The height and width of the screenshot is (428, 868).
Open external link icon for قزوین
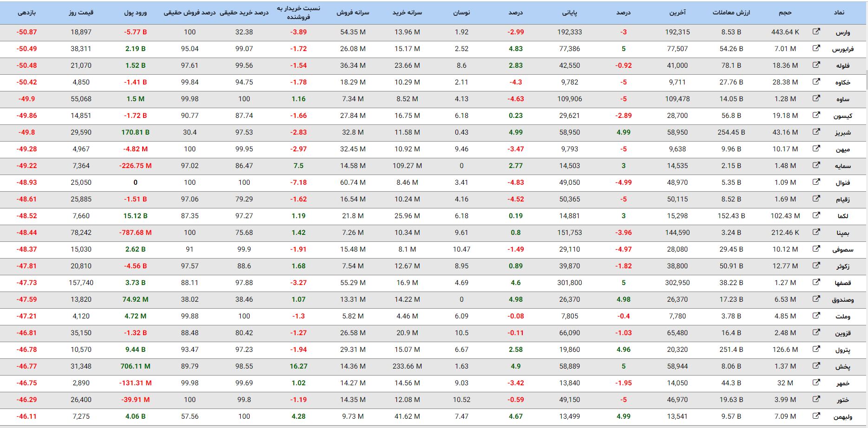tap(816, 332)
